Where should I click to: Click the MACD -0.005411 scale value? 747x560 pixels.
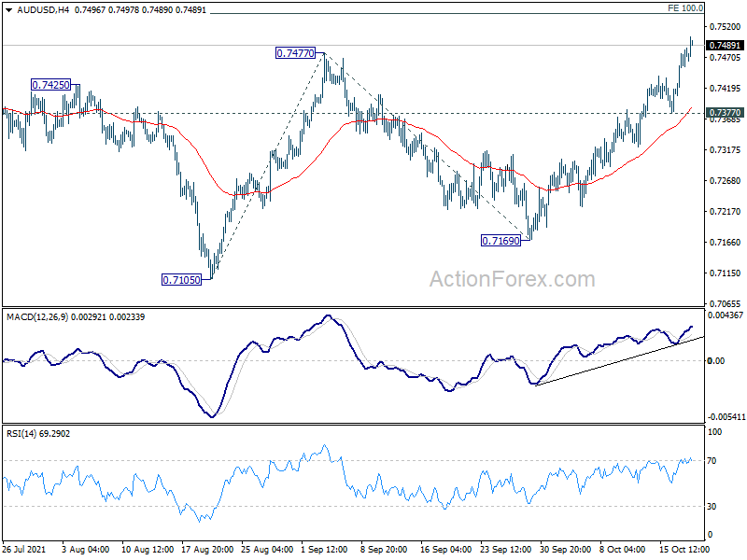tap(726, 416)
